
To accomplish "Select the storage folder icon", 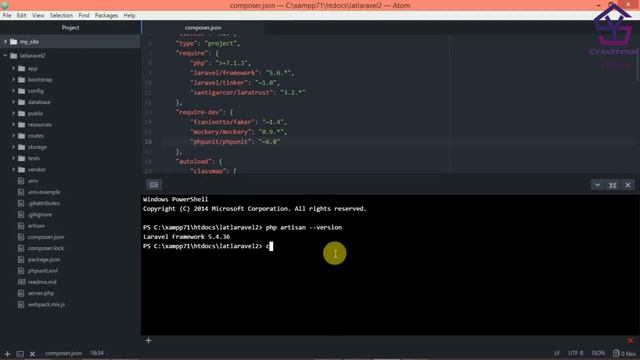I will 22,147.
